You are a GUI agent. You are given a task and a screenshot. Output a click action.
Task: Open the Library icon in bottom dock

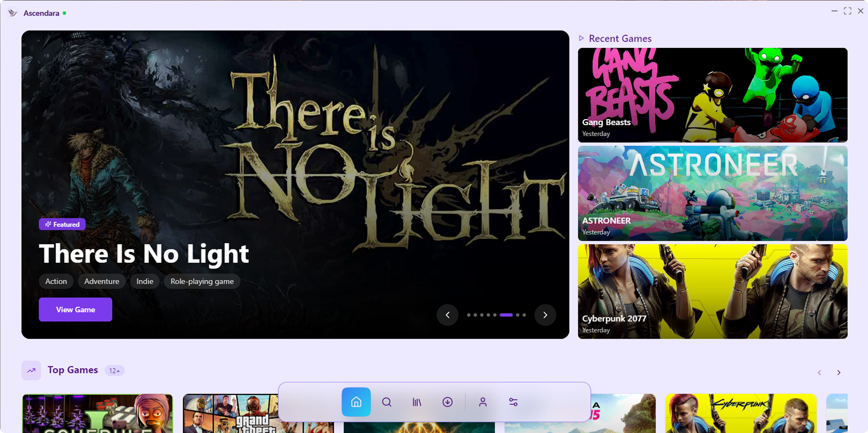click(x=417, y=402)
